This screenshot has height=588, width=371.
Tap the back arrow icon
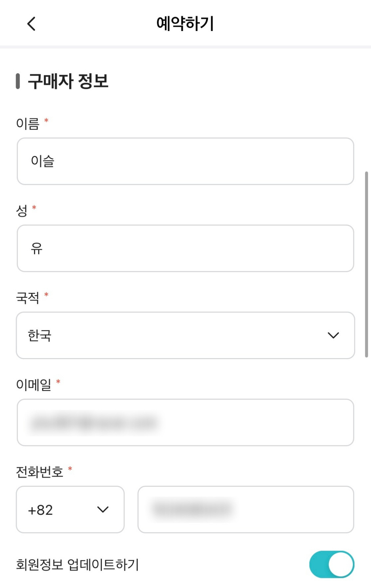tap(31, 24)
